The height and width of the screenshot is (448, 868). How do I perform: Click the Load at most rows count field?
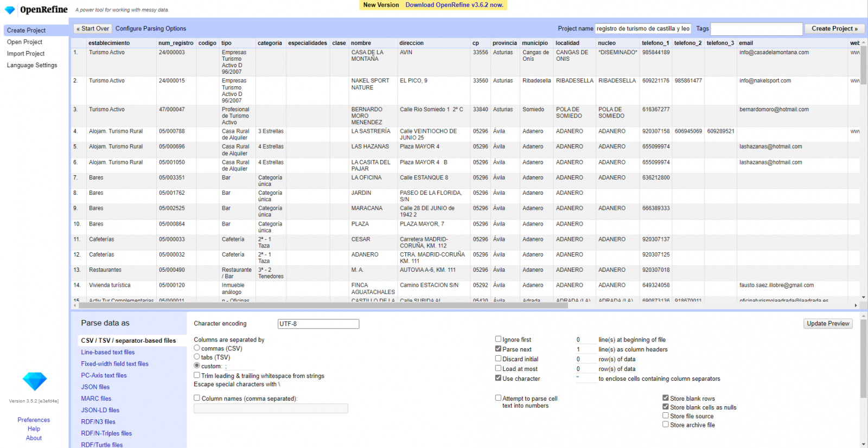585,369
